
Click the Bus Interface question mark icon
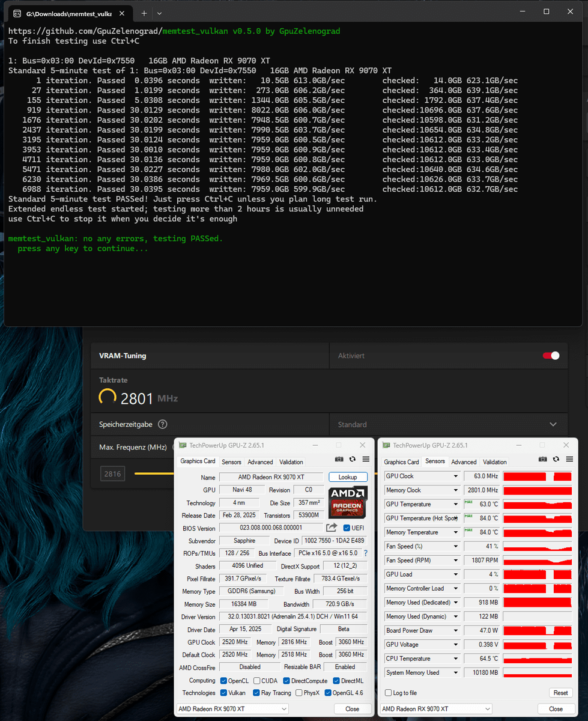click(365, 553)
